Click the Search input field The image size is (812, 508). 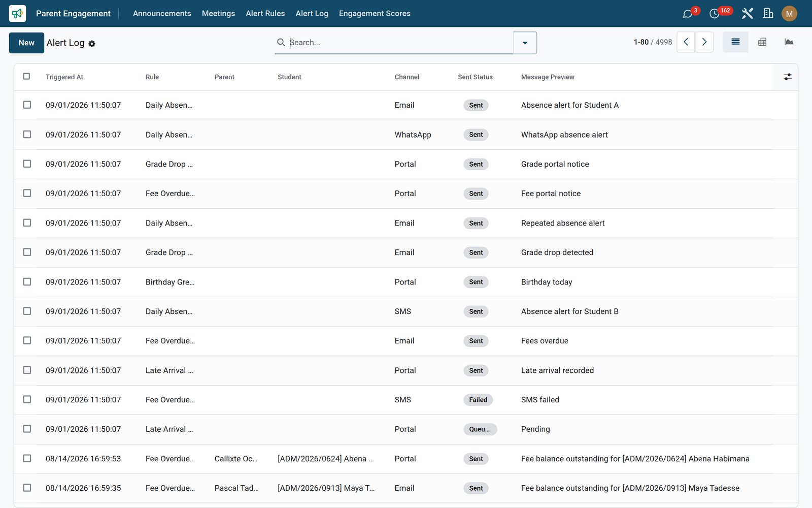[x=400, y=43]
